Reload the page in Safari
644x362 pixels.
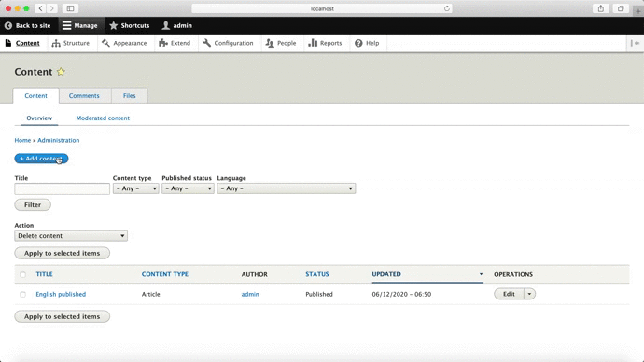pos(447,8)
